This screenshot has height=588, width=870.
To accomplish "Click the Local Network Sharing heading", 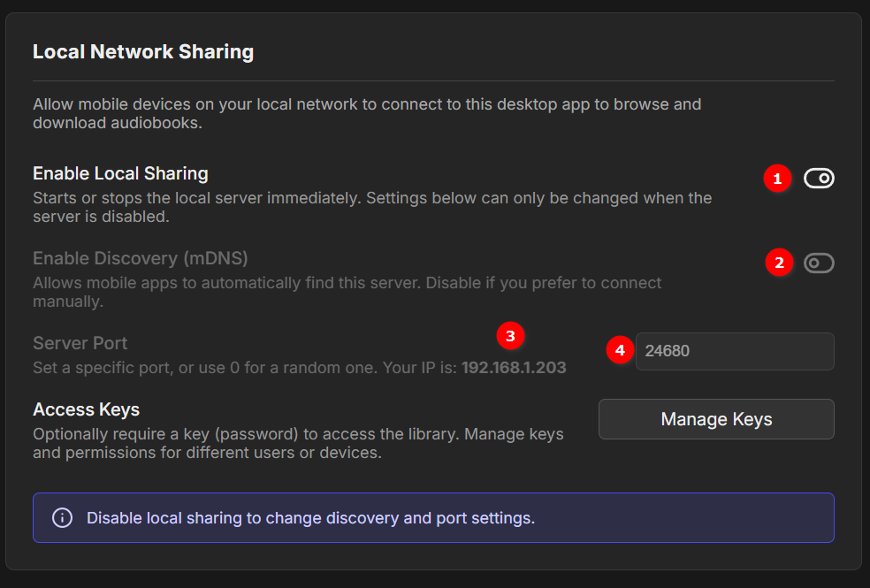I will click(x=143, y=51).
